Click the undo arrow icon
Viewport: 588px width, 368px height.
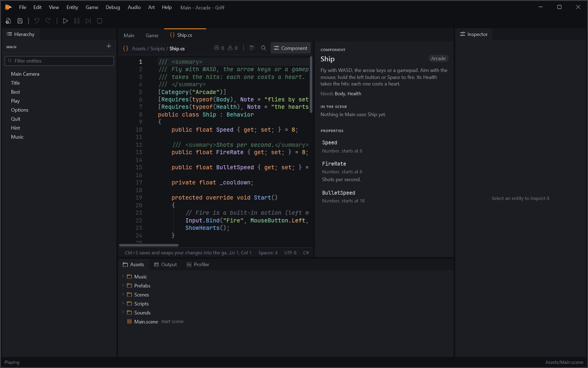coord(37,21)
